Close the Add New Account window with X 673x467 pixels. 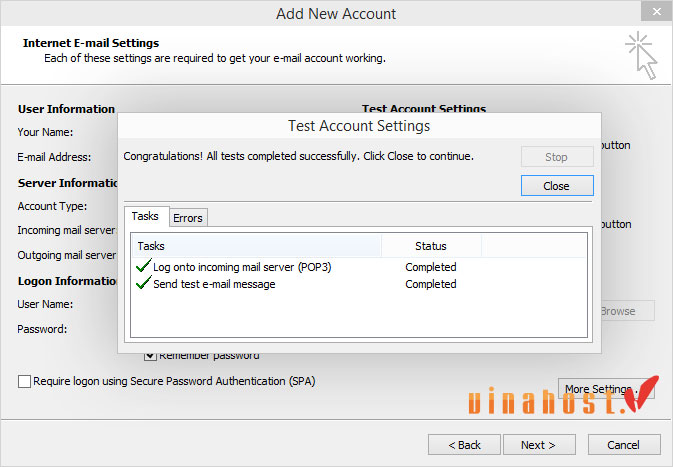tap(657, 12)
